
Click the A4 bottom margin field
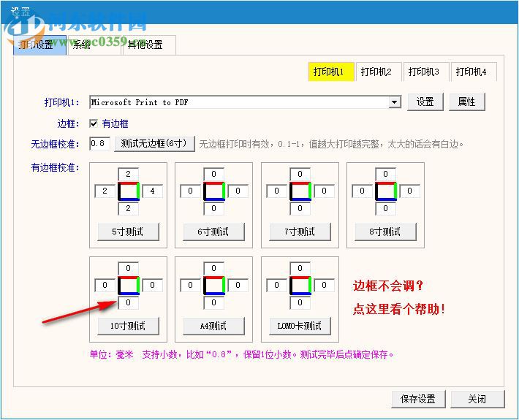[213, 302]
